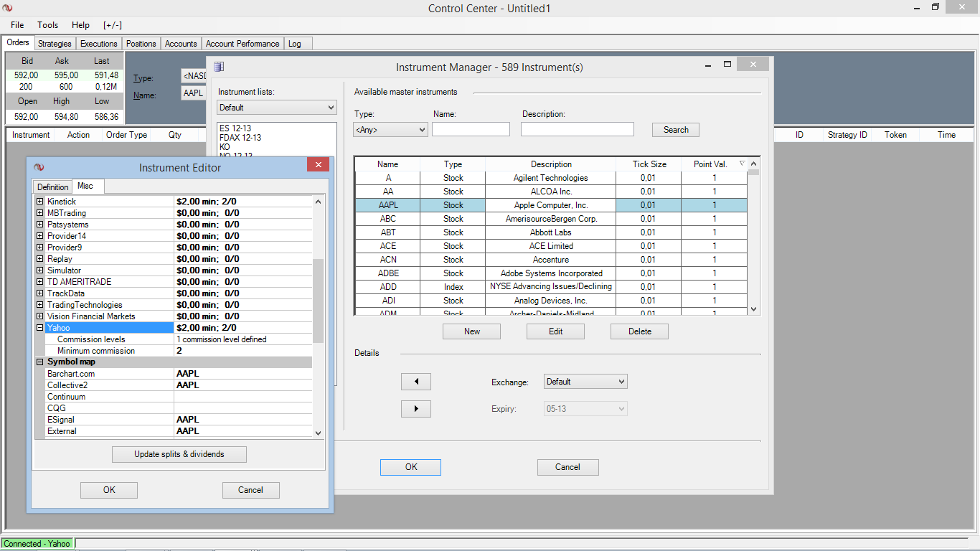Click the Instrument Manager title bar icon

219,67
